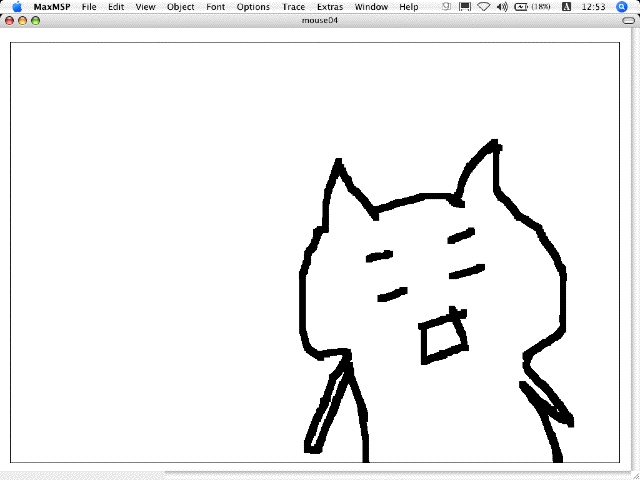Open the Font menu

pos(216,7)
